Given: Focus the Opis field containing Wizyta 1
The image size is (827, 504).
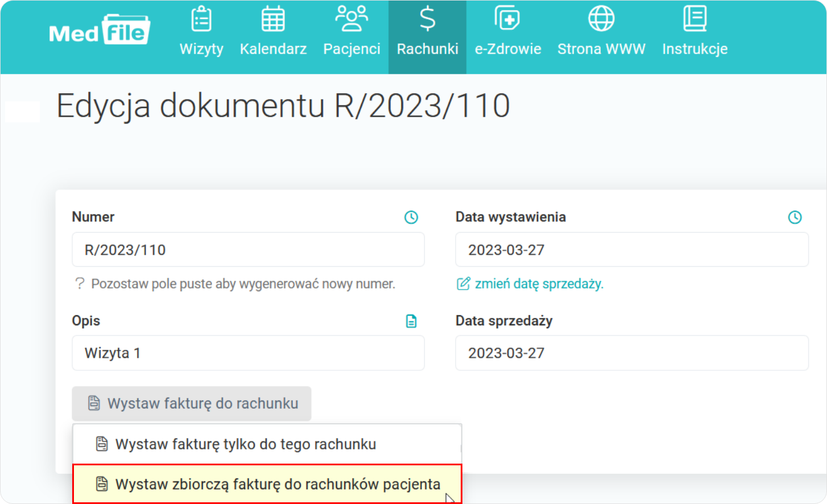Looking at the screenshot, I should click(x=248, y=353).
